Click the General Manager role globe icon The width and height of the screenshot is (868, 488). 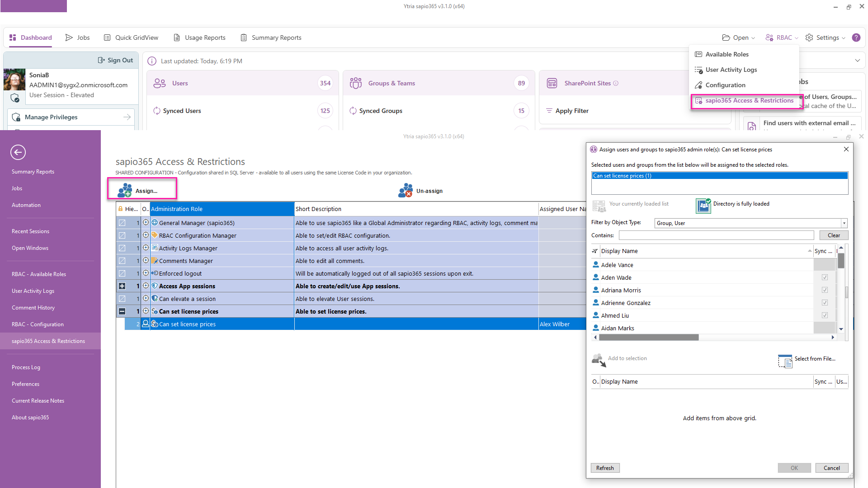(155, 222)
